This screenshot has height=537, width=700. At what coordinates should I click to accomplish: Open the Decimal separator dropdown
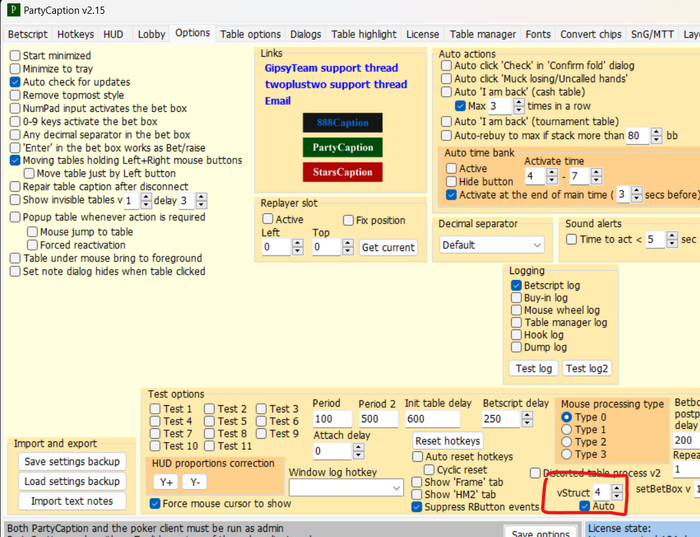pos(492,245)
